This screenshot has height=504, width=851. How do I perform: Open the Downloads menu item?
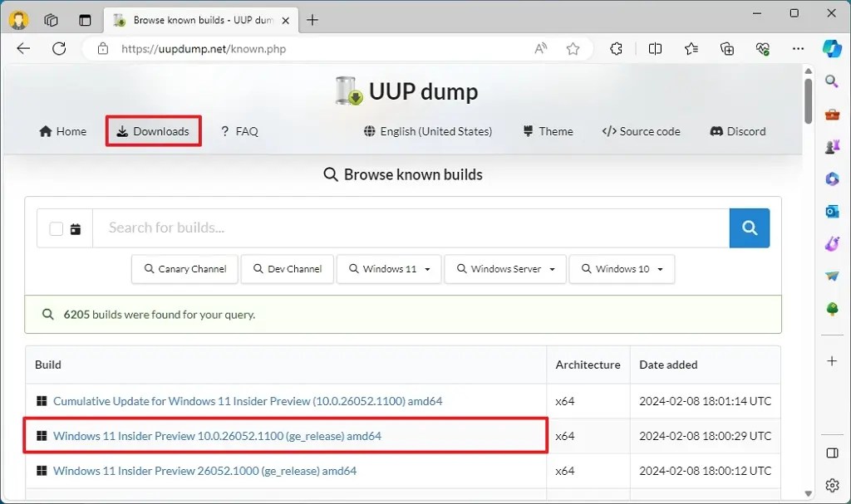153,131
